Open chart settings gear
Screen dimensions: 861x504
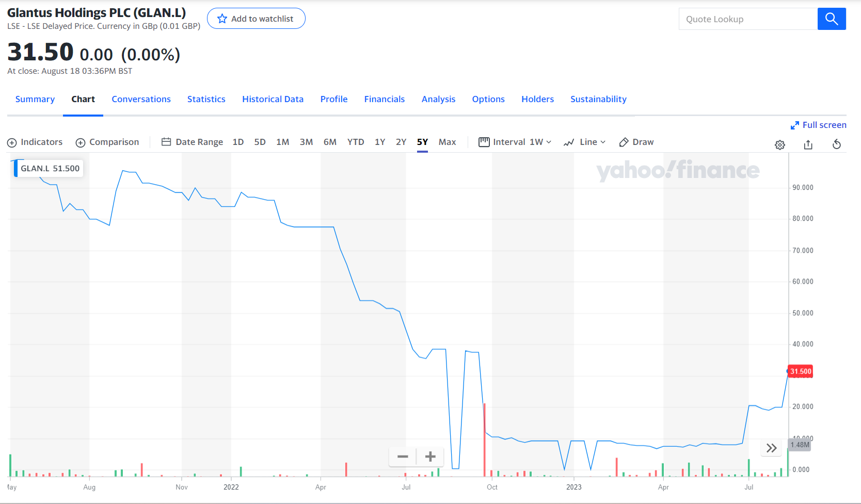point(779,145)
